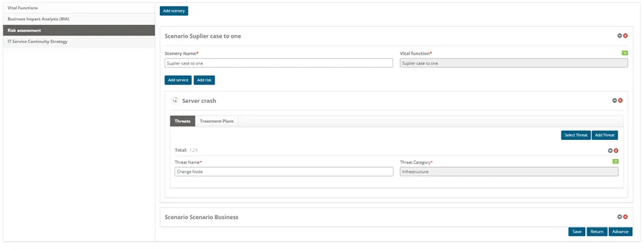This screenshot has height=250, width=644.
Task: Clear the Vital function field with green icon
Action: pyautogui.click(x=625, y=53)
